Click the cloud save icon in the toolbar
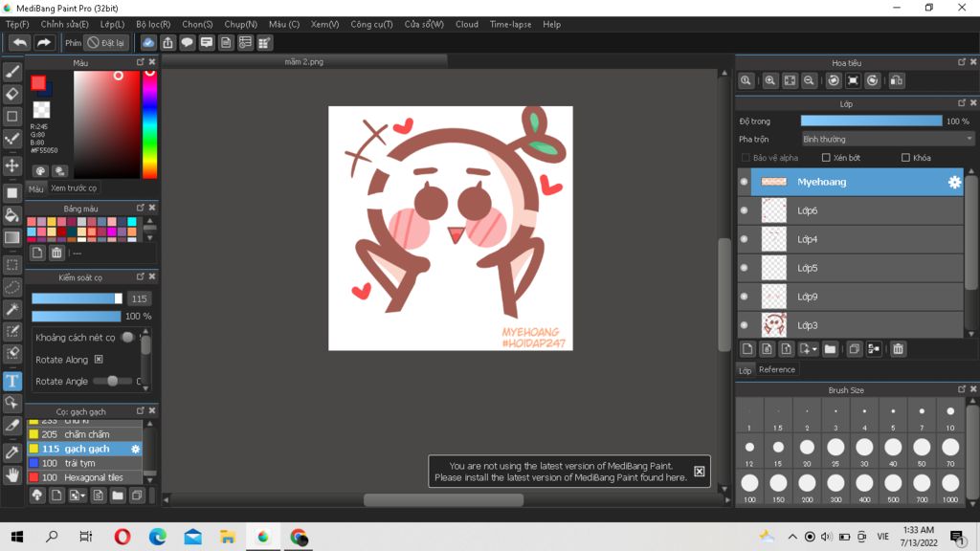The image size is (980, 551). click(x=148, y=42)
